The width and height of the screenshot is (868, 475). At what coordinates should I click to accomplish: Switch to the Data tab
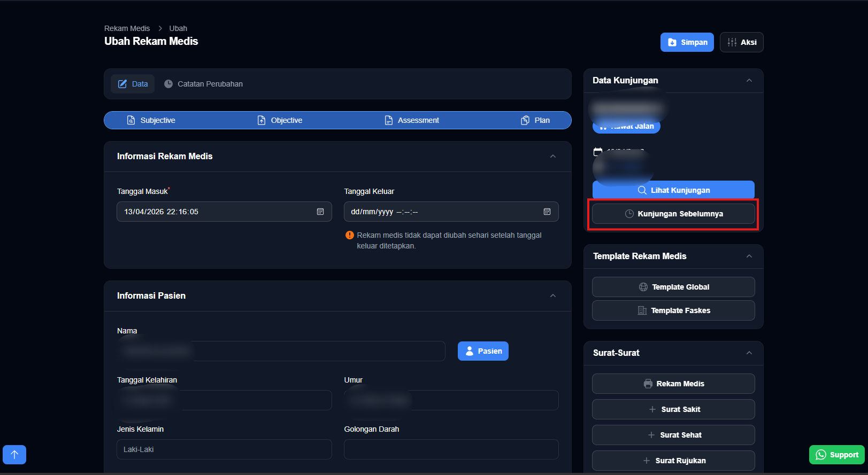[133, 84]
